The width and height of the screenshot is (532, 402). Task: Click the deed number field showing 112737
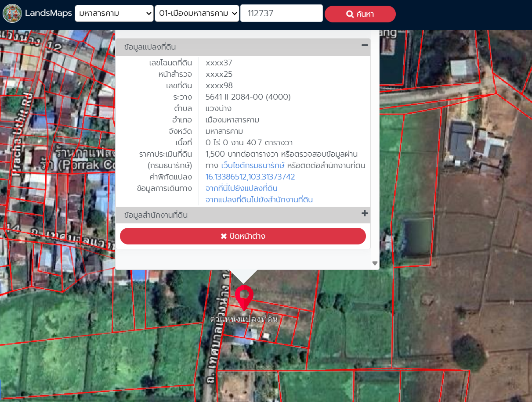click(281, 14)
